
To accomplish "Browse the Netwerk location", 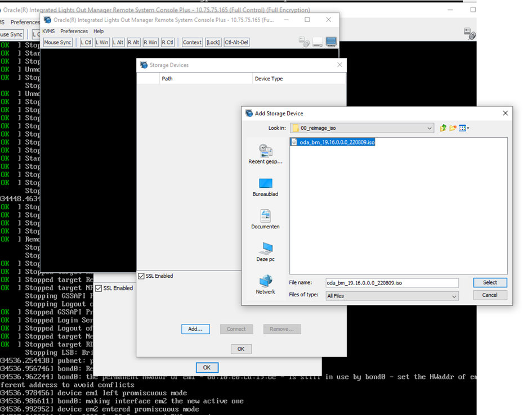I will point(265,285).
